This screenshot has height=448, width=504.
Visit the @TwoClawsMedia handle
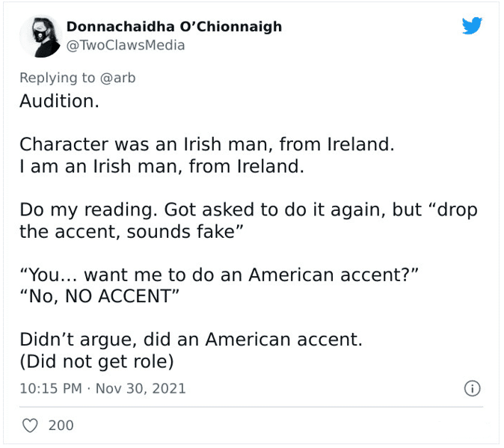coord(126,46)
